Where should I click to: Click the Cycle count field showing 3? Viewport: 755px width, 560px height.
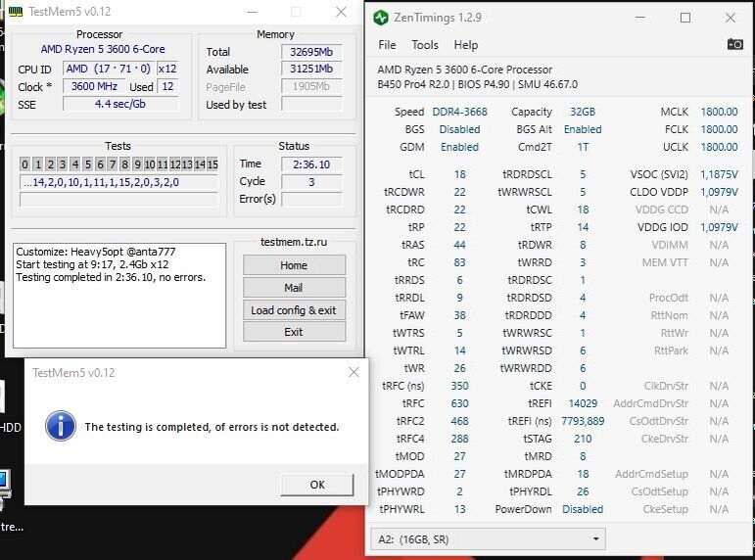pyautogui.click(x=311, y=182)
